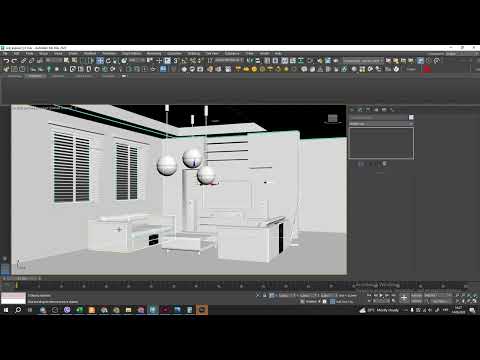This screenshot has width=480, height=360.
Task: Activate the highlighted Select and Move tool
Action: pos(100,61)
